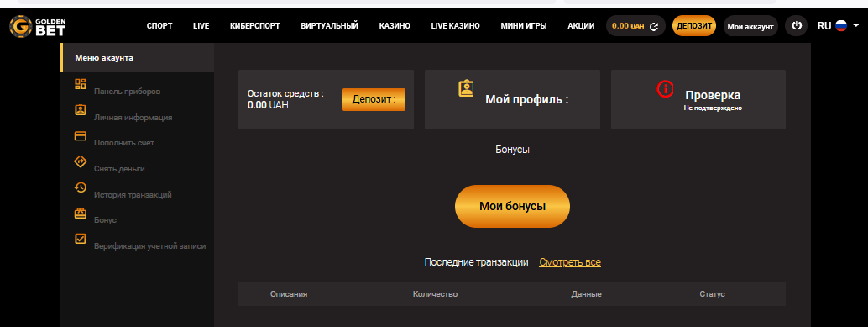Click the Мои бонусы button
The image size is (868, 327).
point(512,206)
